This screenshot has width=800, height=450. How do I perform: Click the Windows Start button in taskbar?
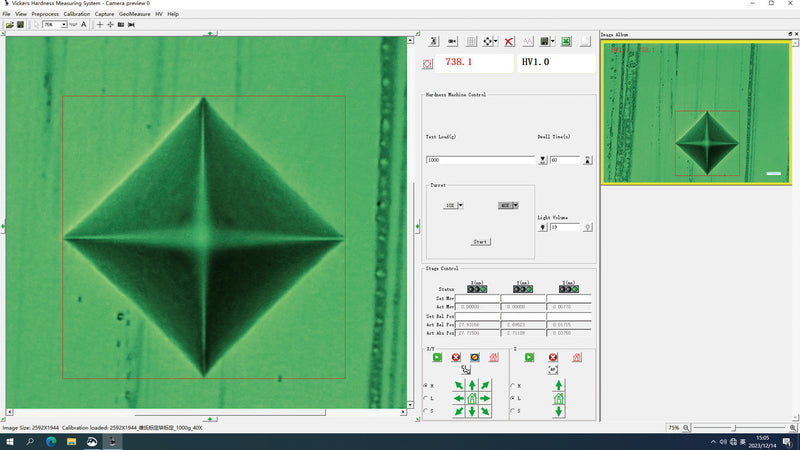9,441
